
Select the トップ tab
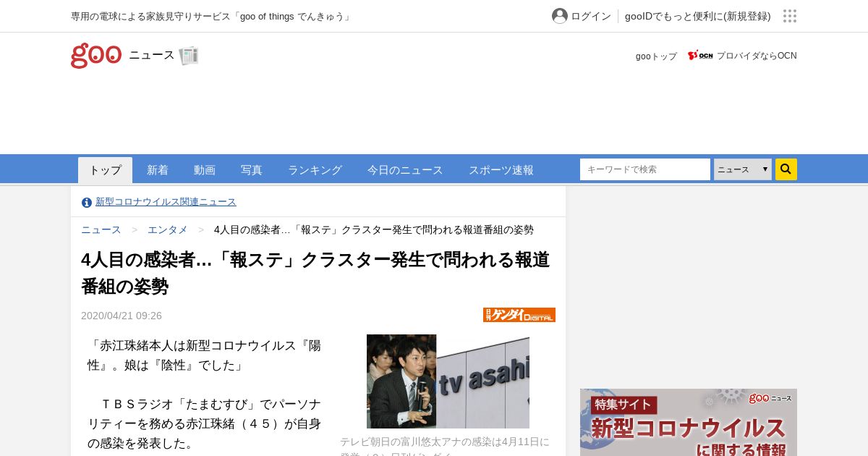coord(106,170)
